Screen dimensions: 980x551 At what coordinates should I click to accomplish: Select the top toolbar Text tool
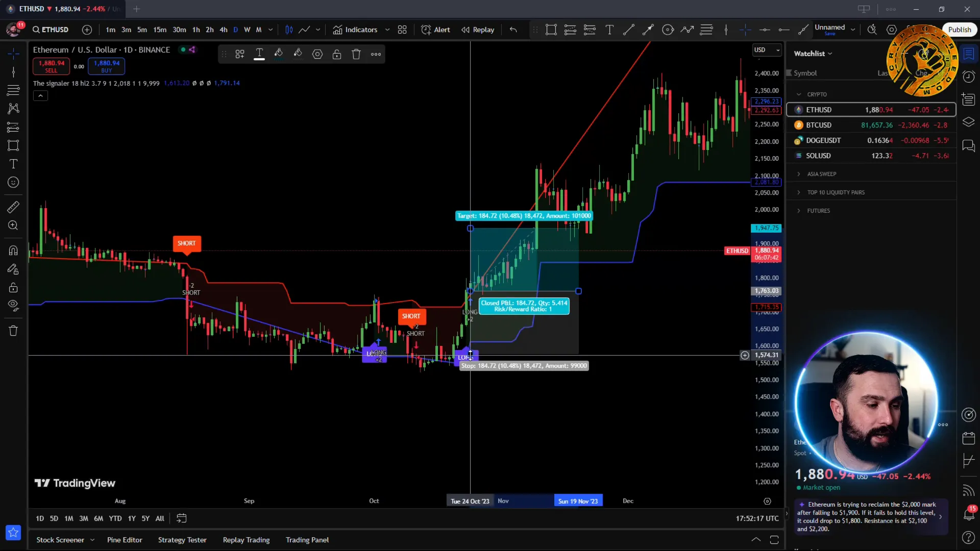pos(609,30)
